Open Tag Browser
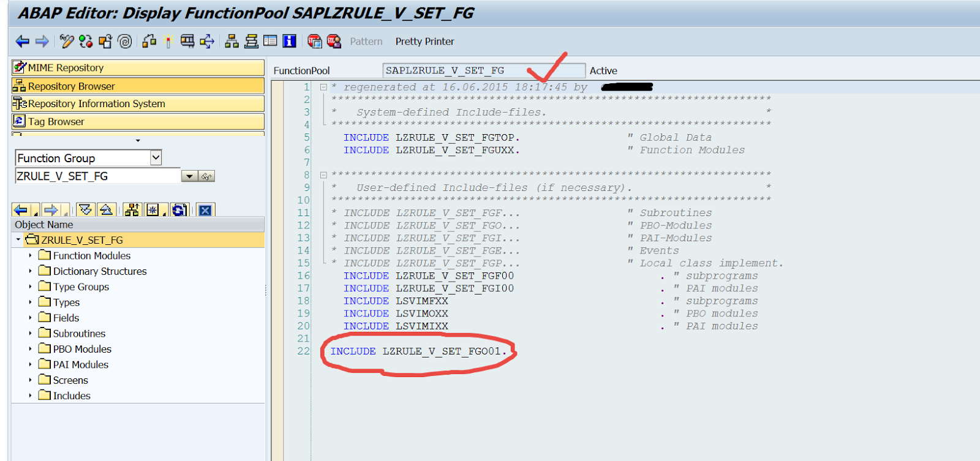Screen dimensions: 980x461 tap(138, 121)
